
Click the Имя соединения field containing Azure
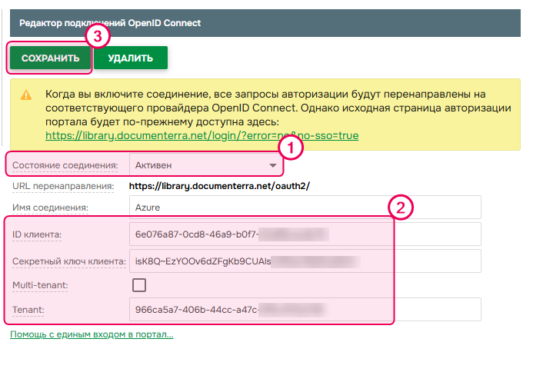coord(305,208)
